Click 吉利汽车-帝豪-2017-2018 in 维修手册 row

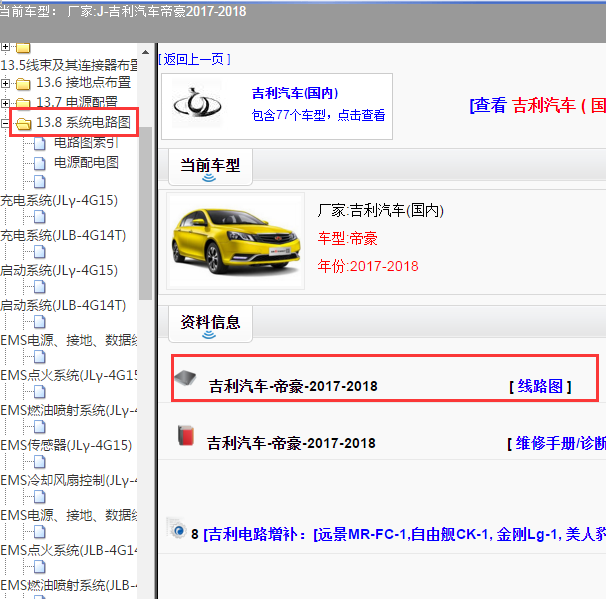(291, 443)
